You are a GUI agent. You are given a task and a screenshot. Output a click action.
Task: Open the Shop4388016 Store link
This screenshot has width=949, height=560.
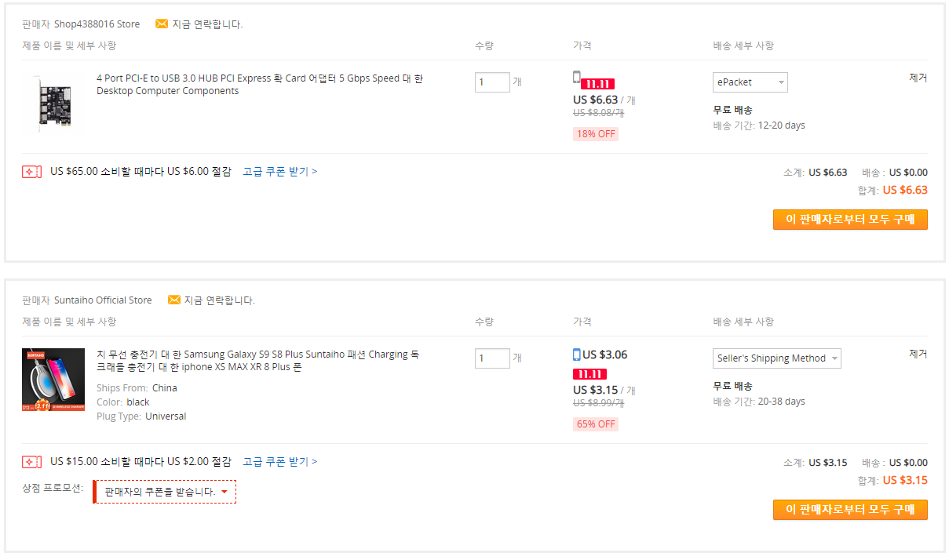(97, 24)
